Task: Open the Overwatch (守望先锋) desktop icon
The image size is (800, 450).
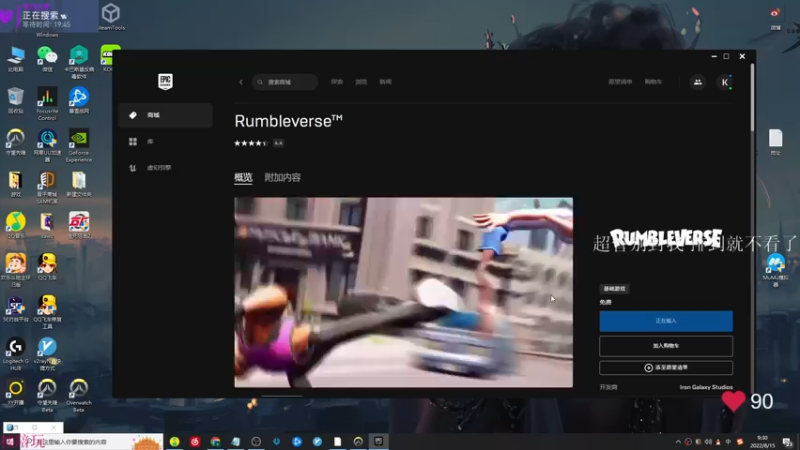Action: 16,142
